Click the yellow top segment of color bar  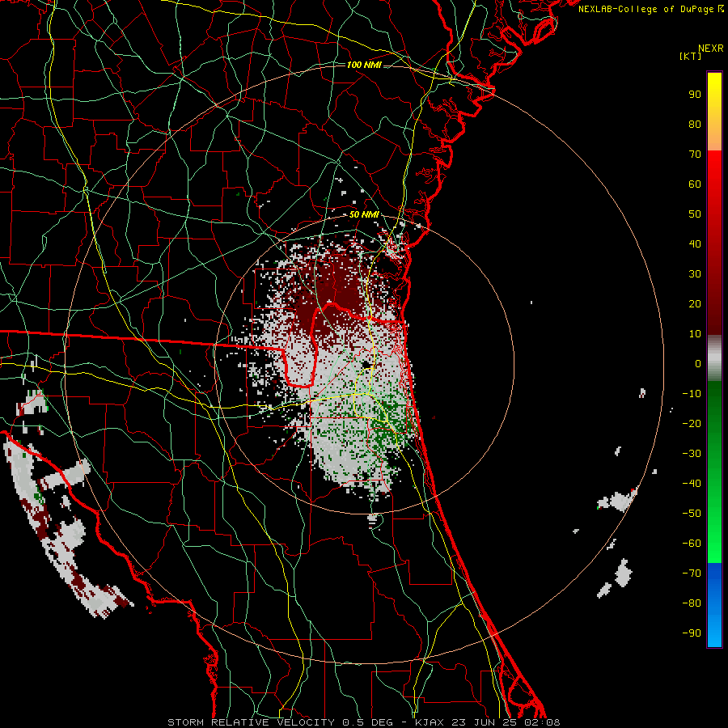[714, 112]
